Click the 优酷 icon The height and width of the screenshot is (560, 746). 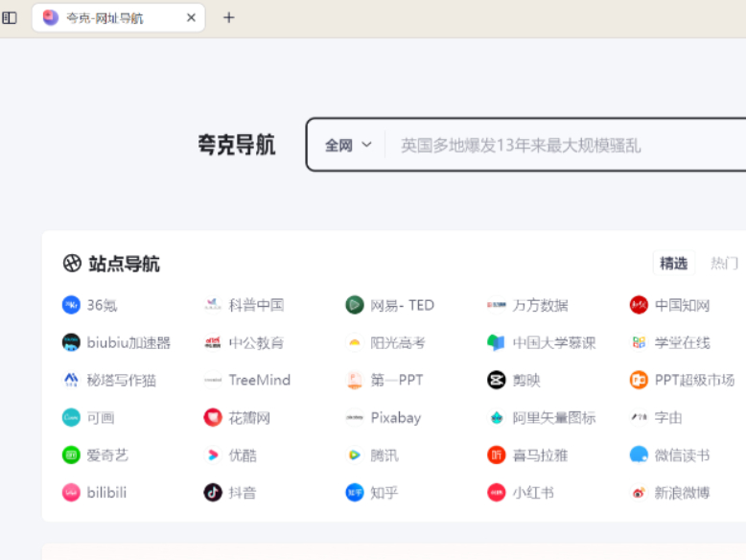click(x=213, y=455)
